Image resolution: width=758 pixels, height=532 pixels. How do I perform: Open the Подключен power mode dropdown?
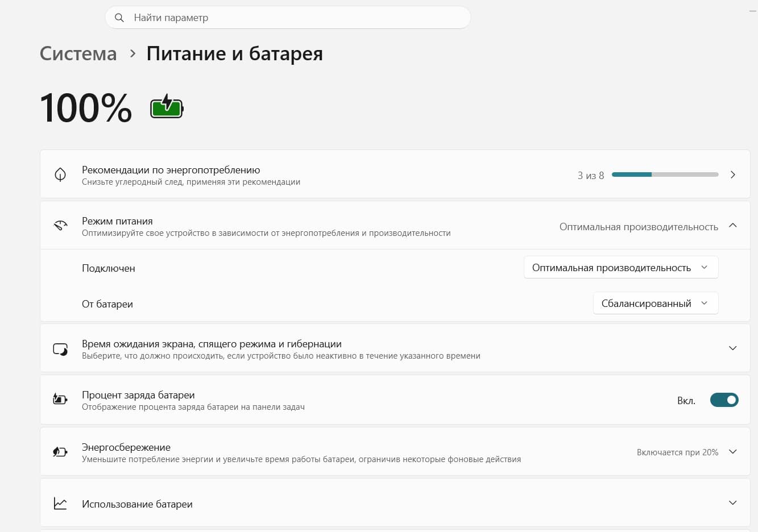(621, 268)
